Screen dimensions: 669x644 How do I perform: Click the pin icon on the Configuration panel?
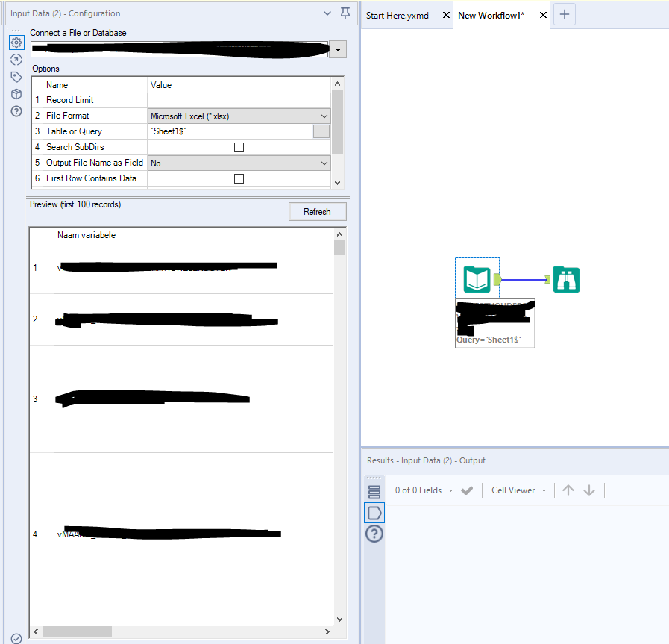(347, 13)
